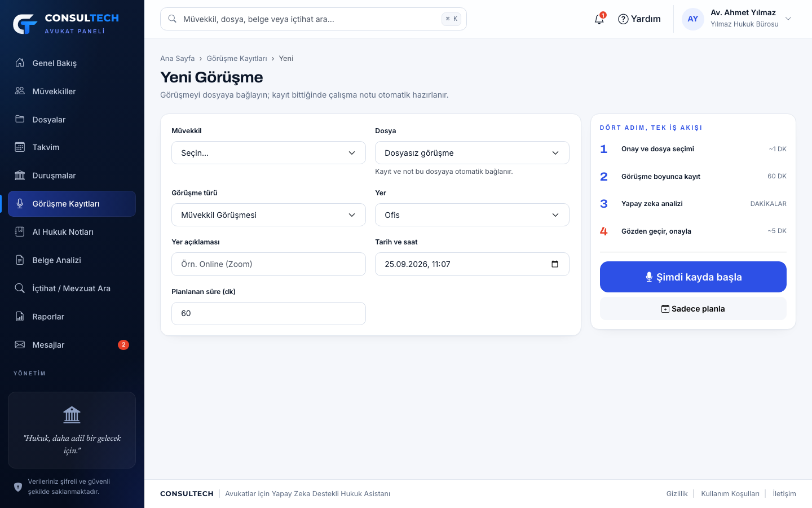
Task: Click the Duruşmalar courthouse icon
Action: 20,176
